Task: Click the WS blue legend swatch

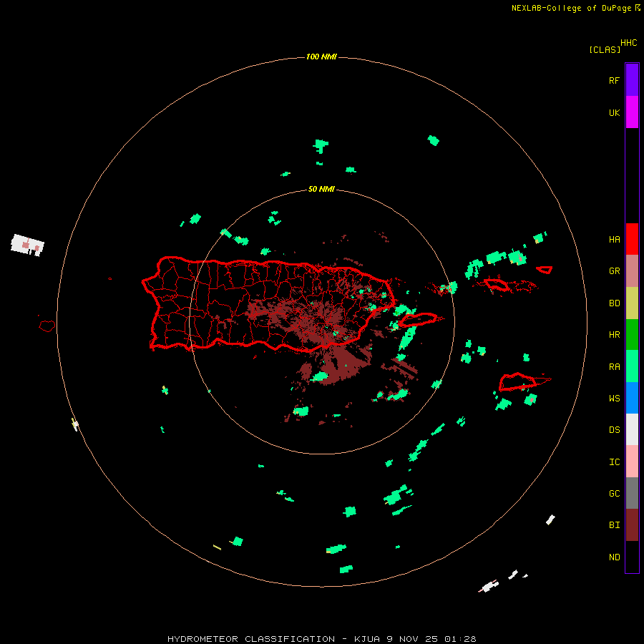Action: pos(632,398)
